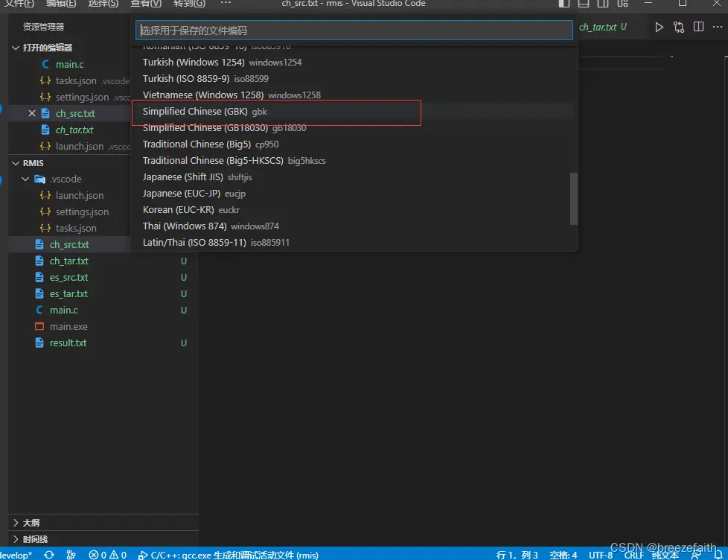Choose Turkish (Windows 1254) encoding
Image resolution: width=728 pixels, height=560 pixels.
click(354, 63)
